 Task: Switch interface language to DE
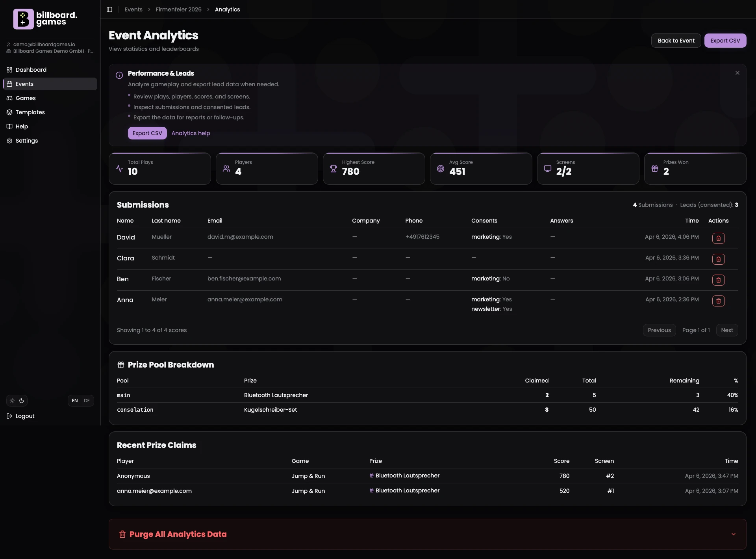pos(87,400)
